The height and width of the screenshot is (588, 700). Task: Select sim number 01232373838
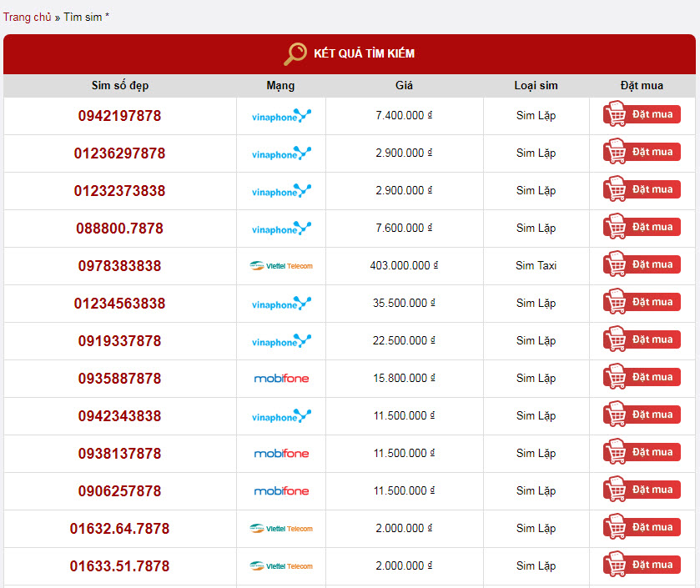click(119, 191)
